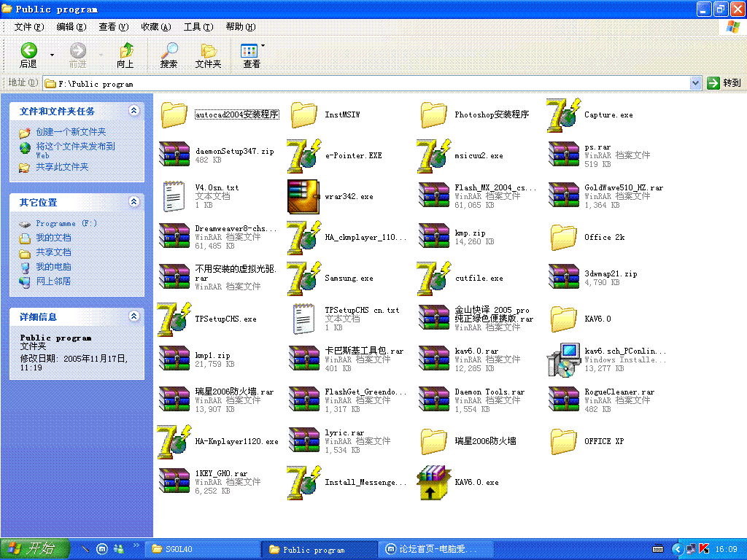This screenshot has height=560, width=747.
Task: Select the Office 2k folder icon
Action: [564, 237]
